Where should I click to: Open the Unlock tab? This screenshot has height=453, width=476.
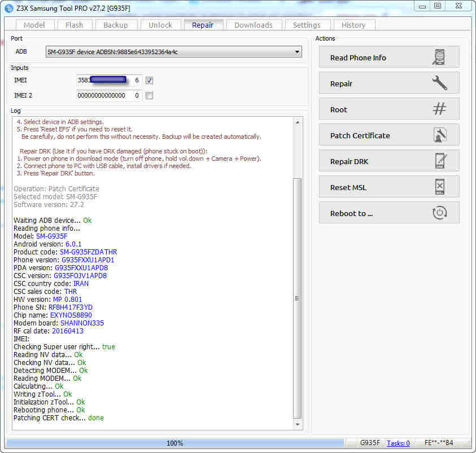[160, 25]
